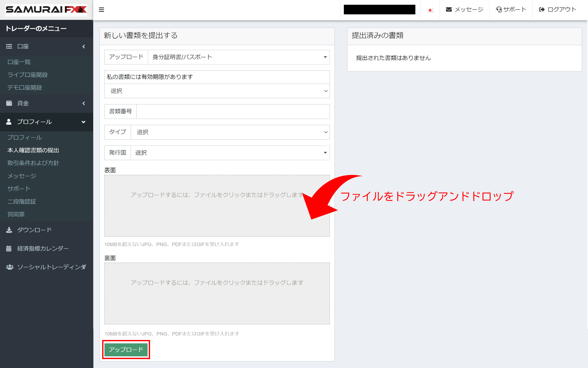This screenshot has height=368, width=588.
Task: Open 質問票 in the sidebar
Action: pos(16,214)
